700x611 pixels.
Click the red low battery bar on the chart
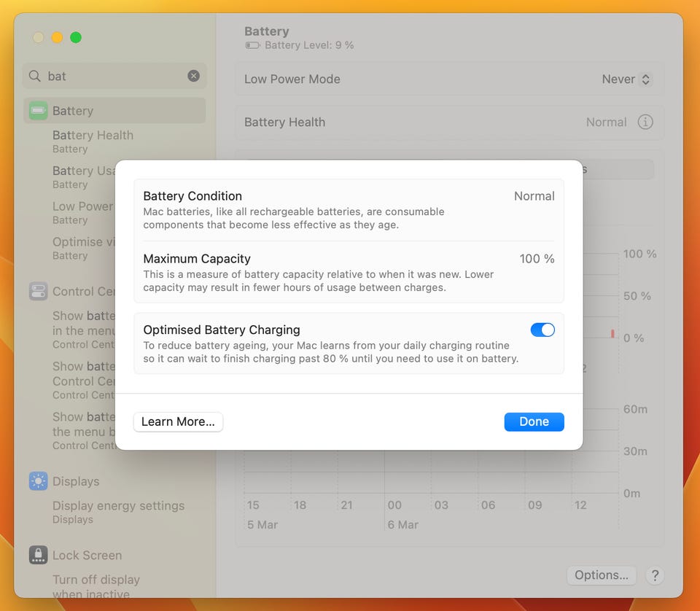coord(612,333)
